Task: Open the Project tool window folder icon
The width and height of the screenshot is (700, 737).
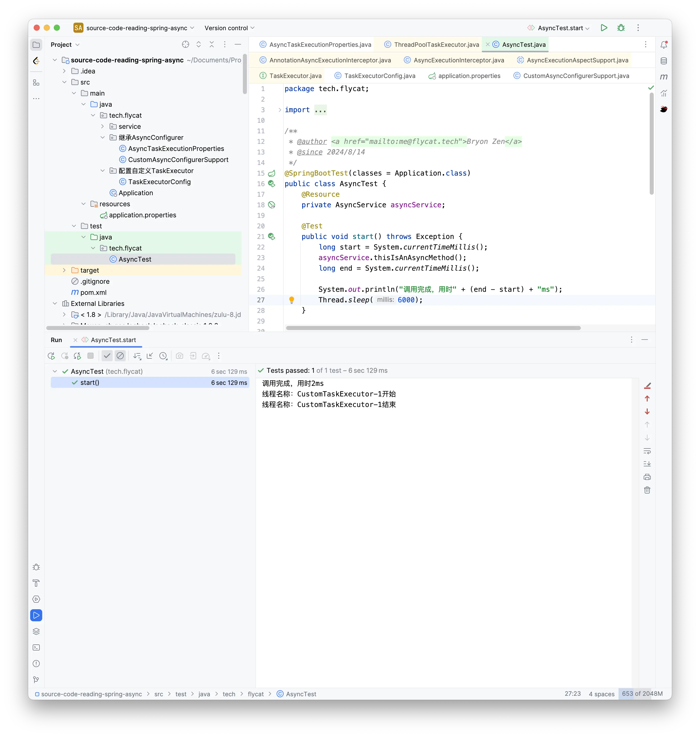Action: [x=36, y=45]
